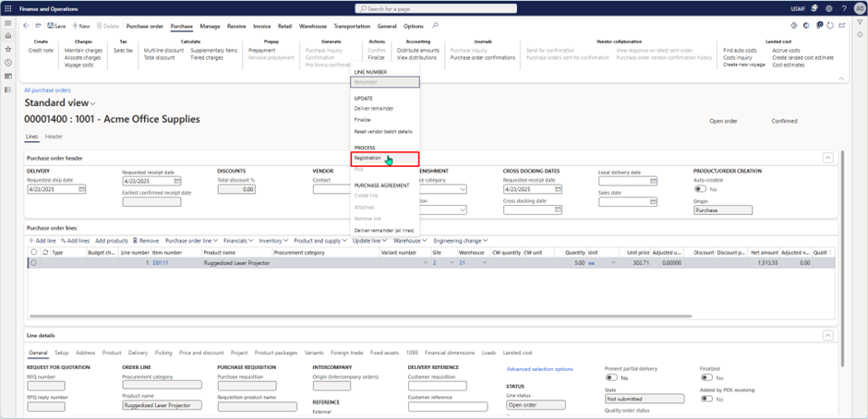Open the Engineering change dropdown
This screenshot has width=868, height=419.
461,241
